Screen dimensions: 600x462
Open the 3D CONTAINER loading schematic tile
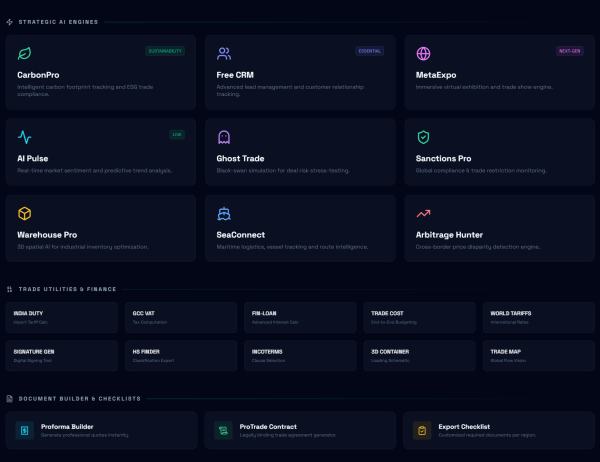coord(419,356)
